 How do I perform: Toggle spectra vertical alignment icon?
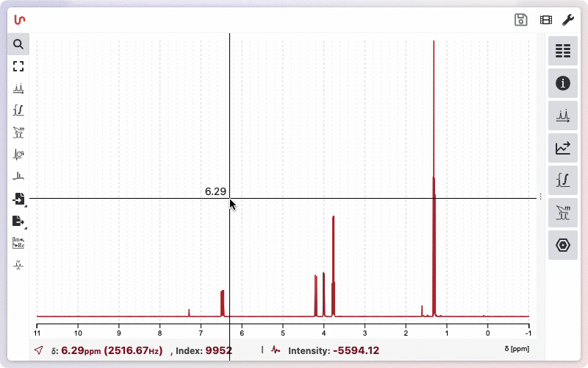tap(18, 265)
